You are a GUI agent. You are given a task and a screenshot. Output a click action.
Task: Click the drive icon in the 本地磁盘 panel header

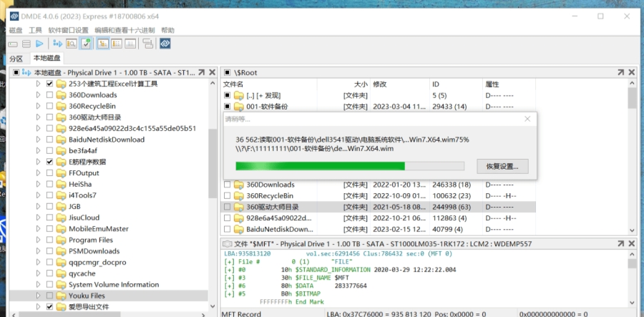(26, 73)
